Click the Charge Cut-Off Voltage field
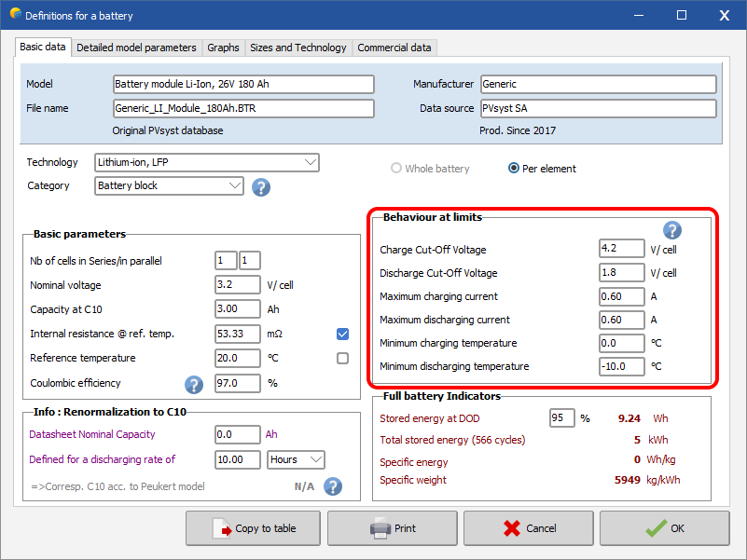The width and height of the screenshot is (747, 560). tap(621, 250)
